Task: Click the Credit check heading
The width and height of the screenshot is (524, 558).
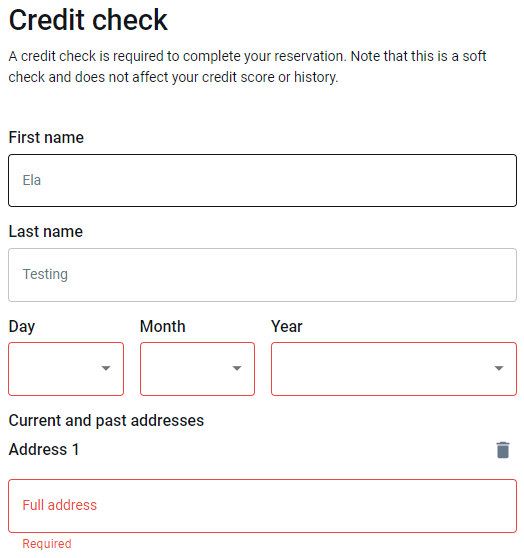Action: 88,20
